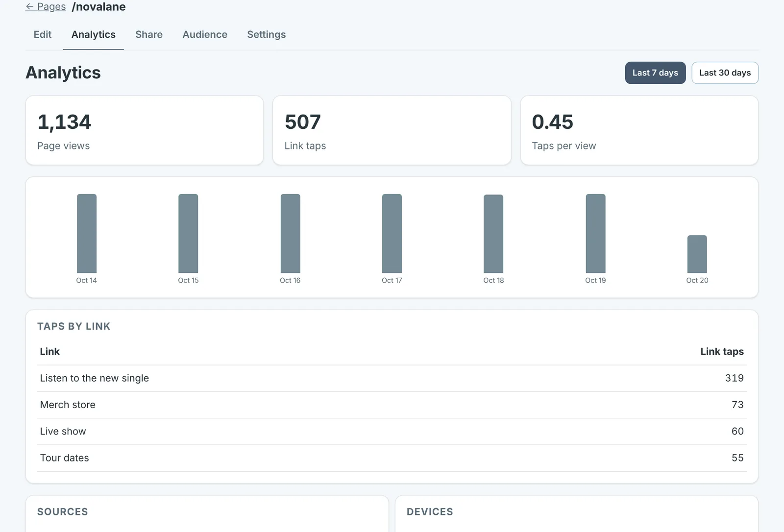Click the 73 taps count
784x532 pixels.
[737, 405]
